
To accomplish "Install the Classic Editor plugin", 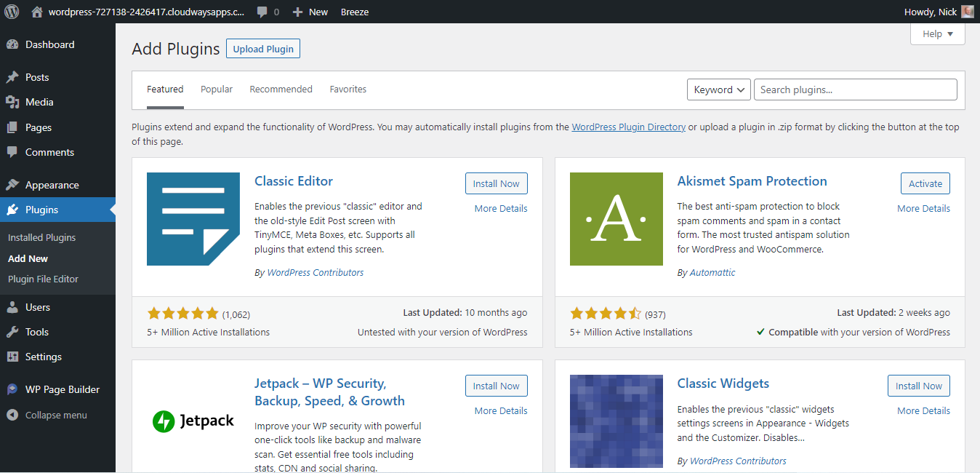I will pyautogui.click(x=496, y=183).
